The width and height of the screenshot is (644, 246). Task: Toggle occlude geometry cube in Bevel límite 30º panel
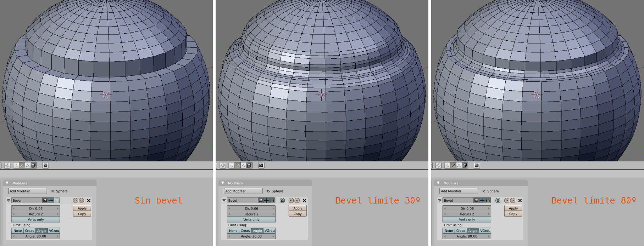pos(249,165)
